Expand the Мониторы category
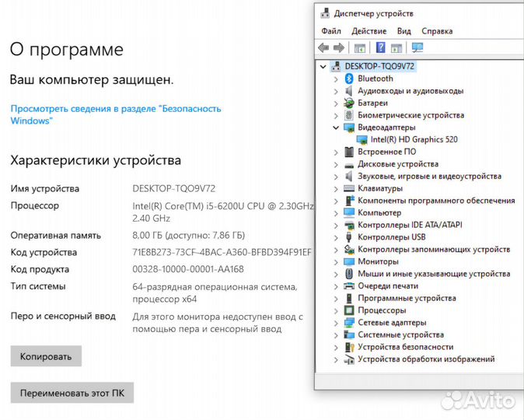 (336, 262)
